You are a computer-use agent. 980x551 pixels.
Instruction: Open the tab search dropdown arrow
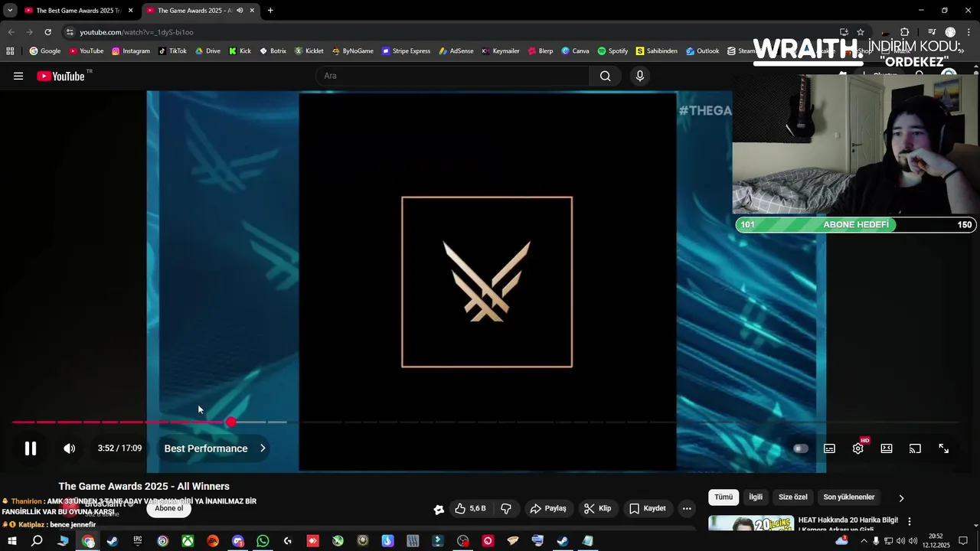tap(10, 11)
